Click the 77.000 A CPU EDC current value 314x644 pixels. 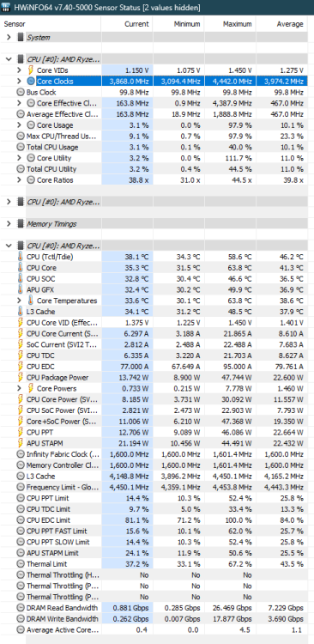(x=134, y=367)
